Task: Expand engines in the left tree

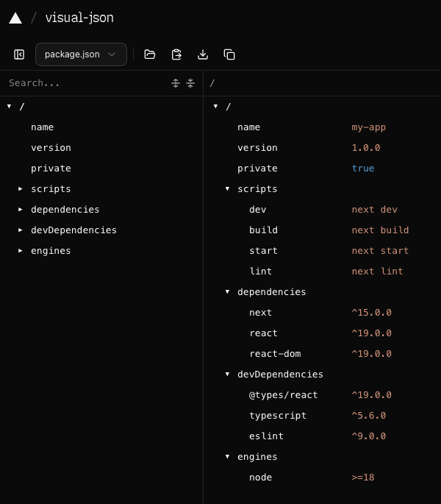Action: (21, 250)
